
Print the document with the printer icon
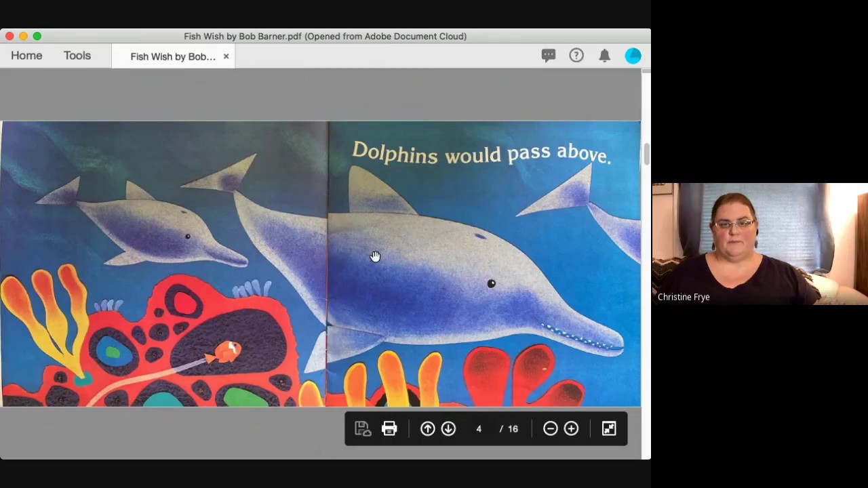coord(389,428)
